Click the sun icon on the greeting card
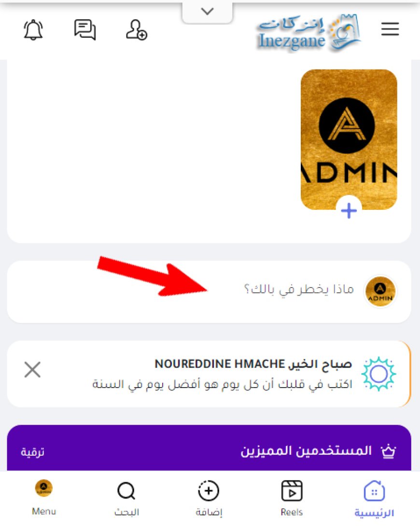This screenshot has height=532, width=420. 378,374
